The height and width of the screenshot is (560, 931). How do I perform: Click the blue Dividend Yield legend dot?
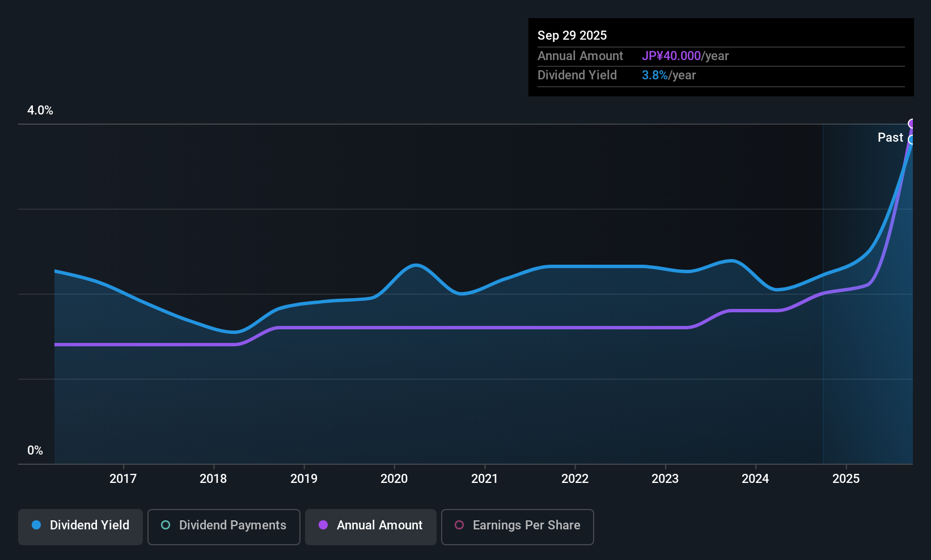click(36, 525)
